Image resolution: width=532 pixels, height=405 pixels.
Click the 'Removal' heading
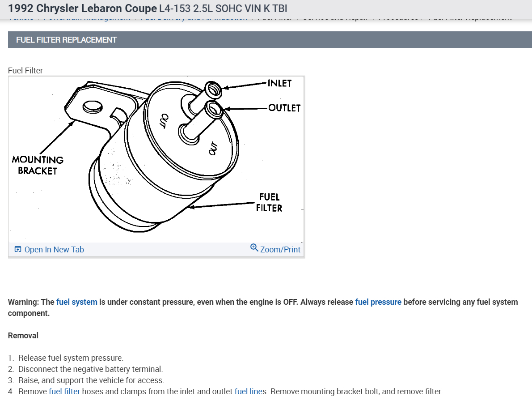pyautogui.click(x=23, y=336)
